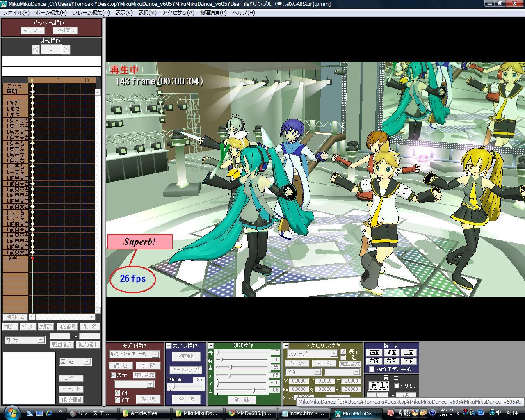Screen dimensions: 525x420
Task: Collapse the カメラ操作 panel minus button
Action: (x=169, y=346)
